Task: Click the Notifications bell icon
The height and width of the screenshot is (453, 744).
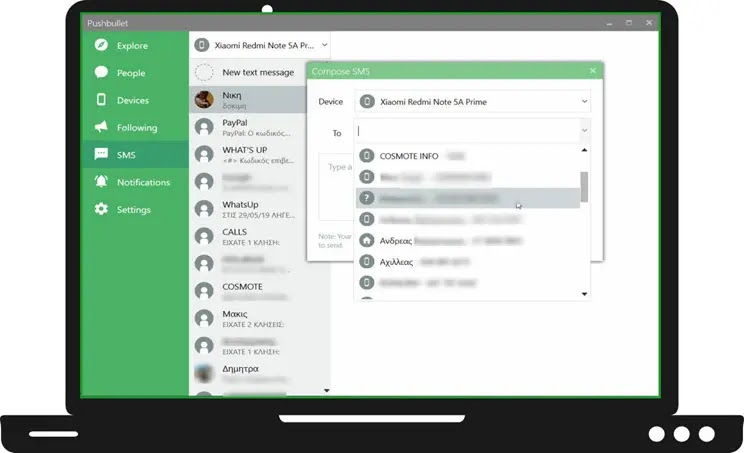Action: pyautogui.click(x=101, y=181)
